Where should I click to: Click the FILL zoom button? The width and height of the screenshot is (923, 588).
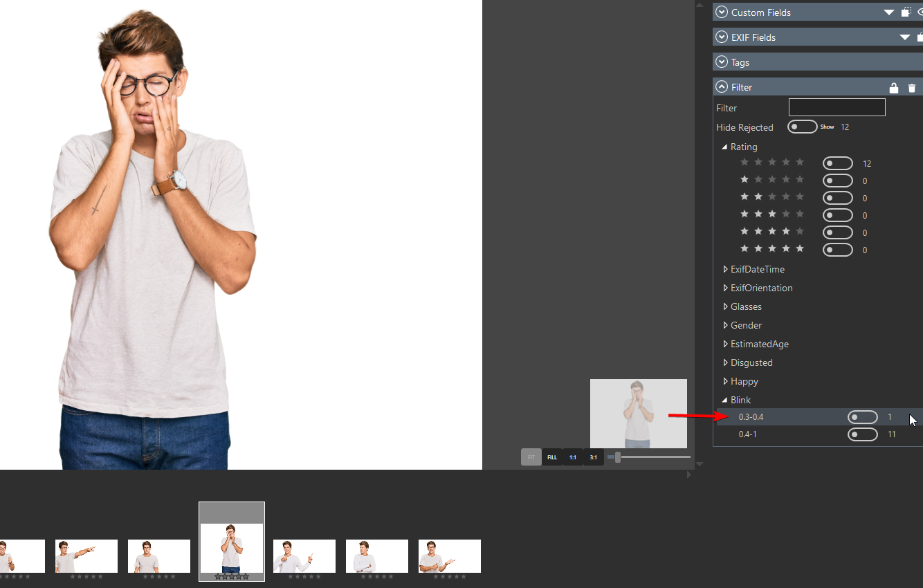(552, 457)
